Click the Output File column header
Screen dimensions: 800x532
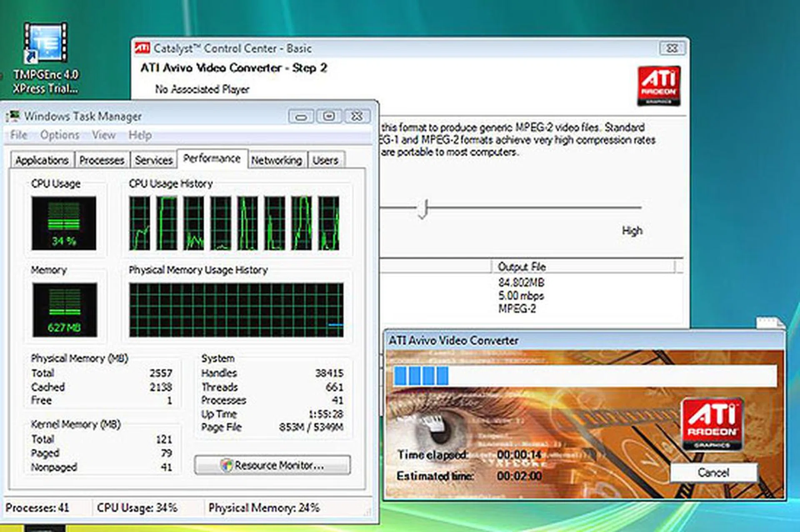[583, 267]
